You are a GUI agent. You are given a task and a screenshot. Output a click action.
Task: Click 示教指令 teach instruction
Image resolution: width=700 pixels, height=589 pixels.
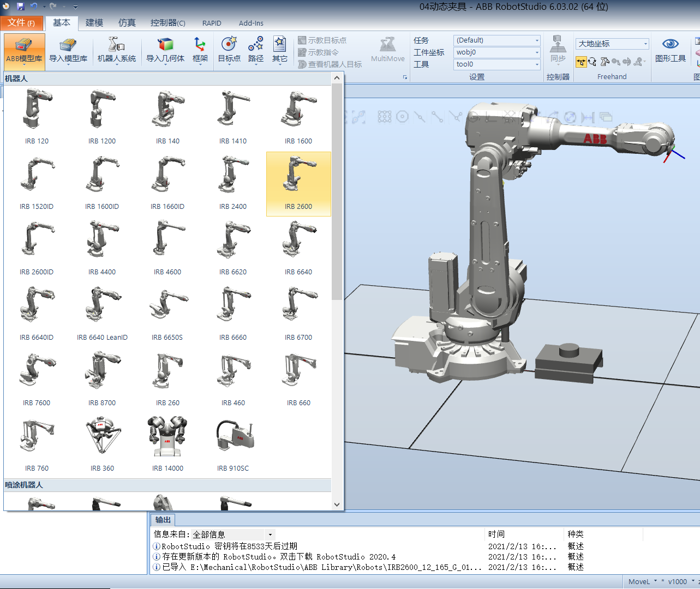tap(318, 52)
